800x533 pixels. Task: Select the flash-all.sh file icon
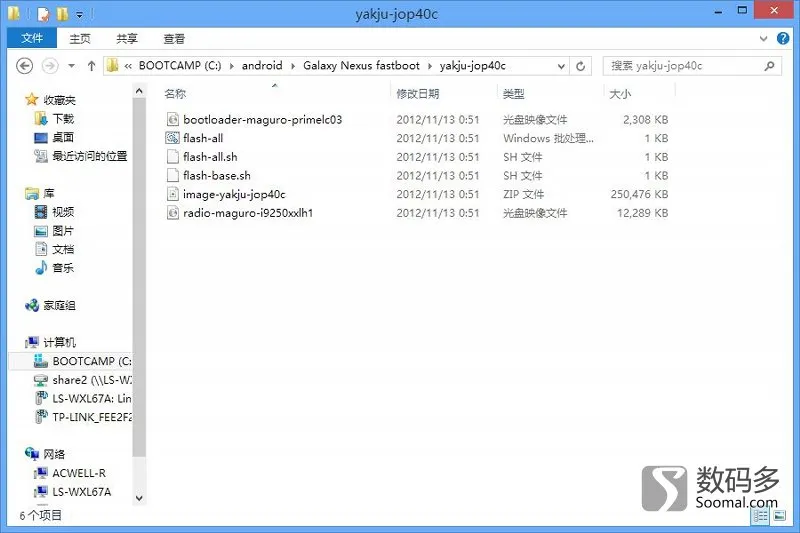(x=173, y=157)
